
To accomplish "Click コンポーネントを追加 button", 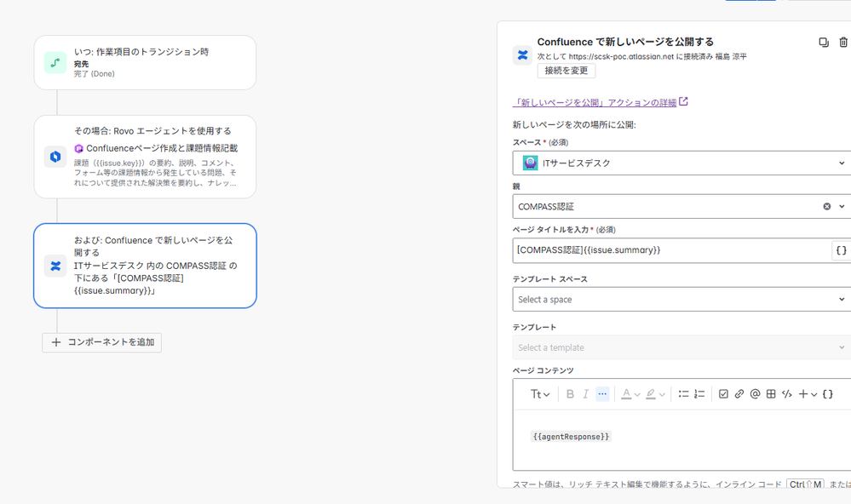I will 101,342.
